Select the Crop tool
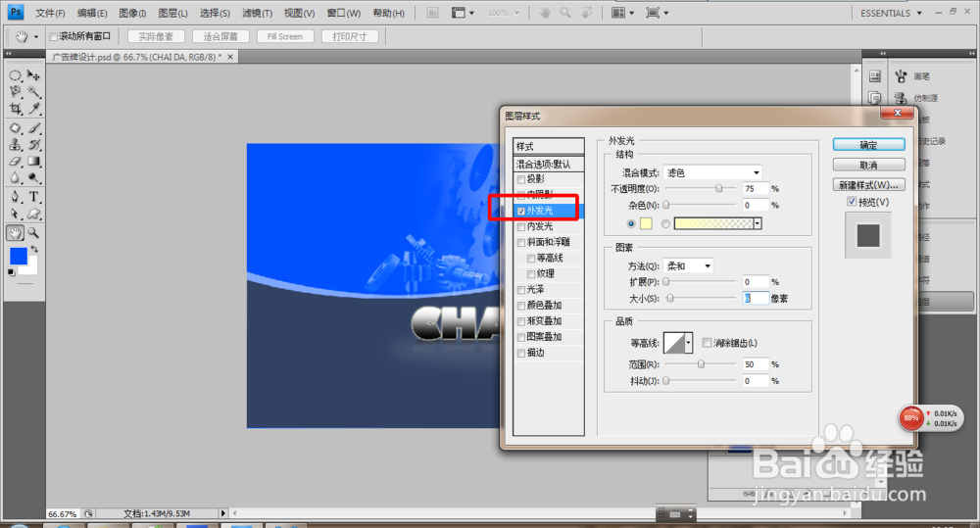 [15, 109]
